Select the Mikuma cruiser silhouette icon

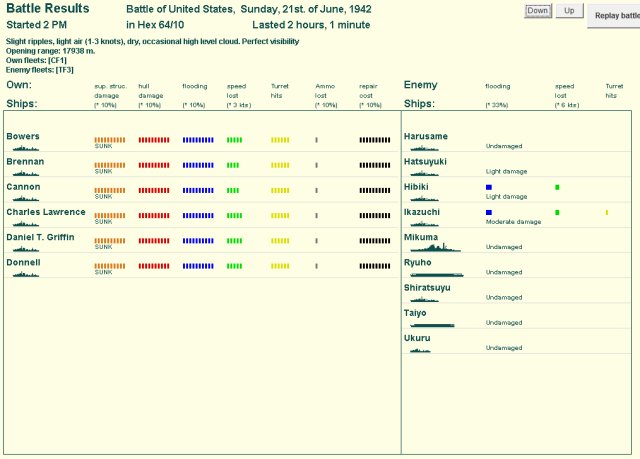tap(434, 247)
